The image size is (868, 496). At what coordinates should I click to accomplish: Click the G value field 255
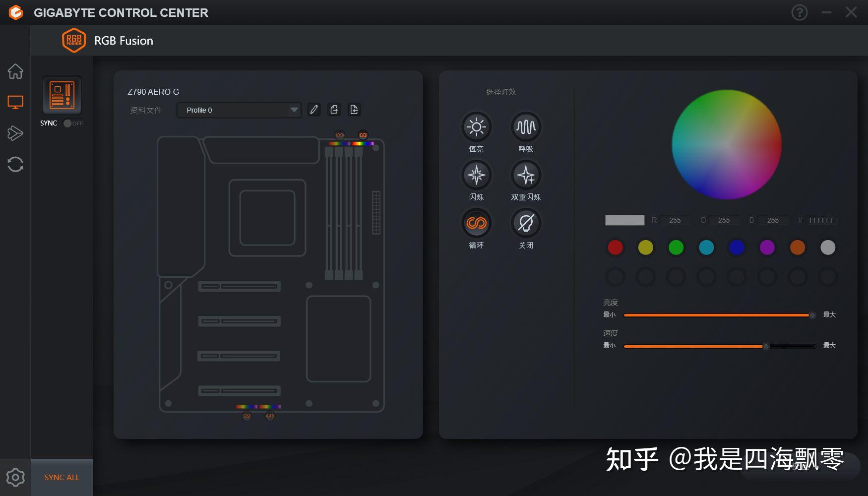coord(724,220)
